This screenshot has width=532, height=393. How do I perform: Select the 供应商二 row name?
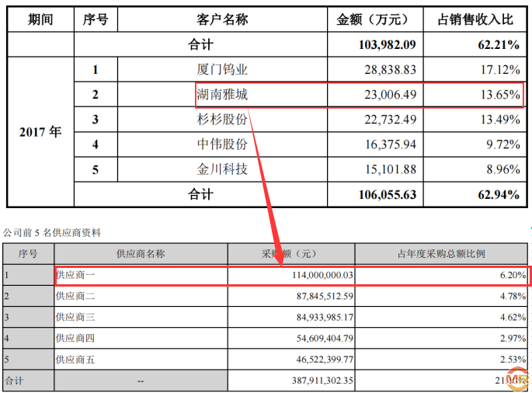[x=75, y=296]
